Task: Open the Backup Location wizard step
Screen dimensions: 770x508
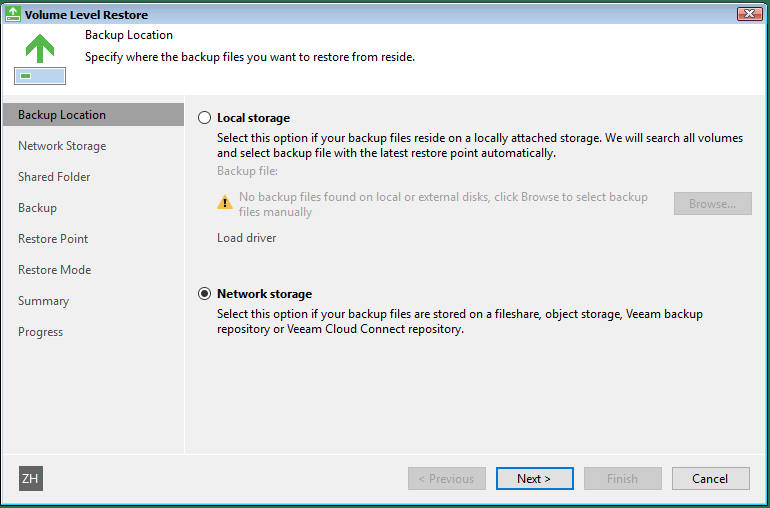Action: pos(93,114)
